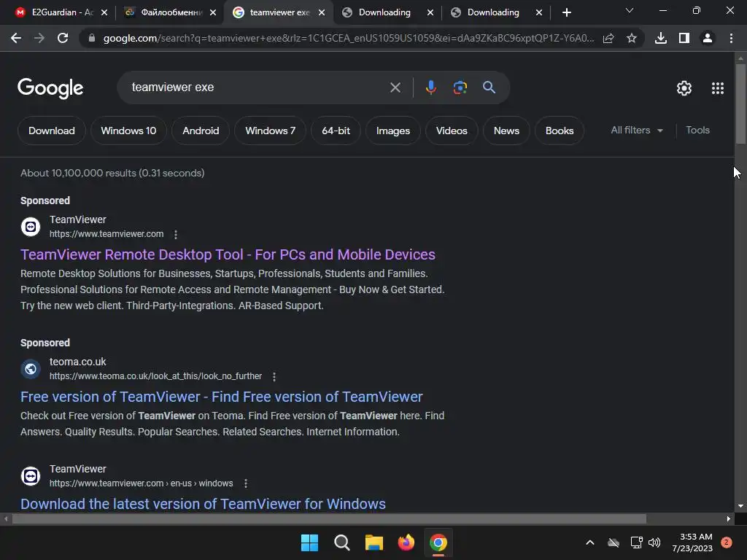Open the search Tools option
This screenshot has height=560, width=747.
coord(697,130)
